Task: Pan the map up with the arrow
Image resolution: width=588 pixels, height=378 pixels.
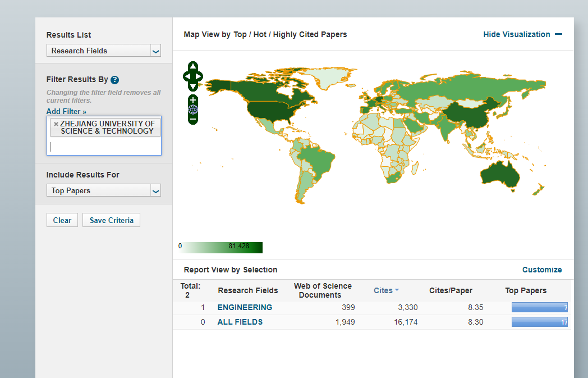Action: pyautogui.click(x=193, y=66)
